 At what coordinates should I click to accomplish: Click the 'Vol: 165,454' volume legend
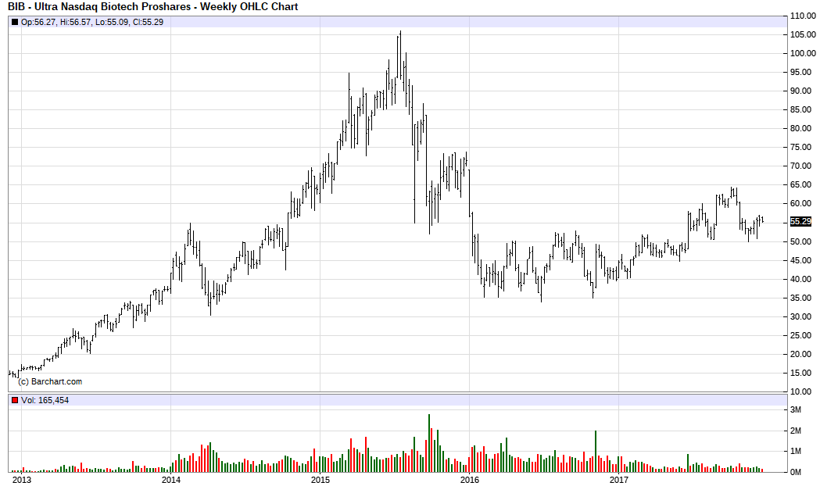(x=45, y=400)
